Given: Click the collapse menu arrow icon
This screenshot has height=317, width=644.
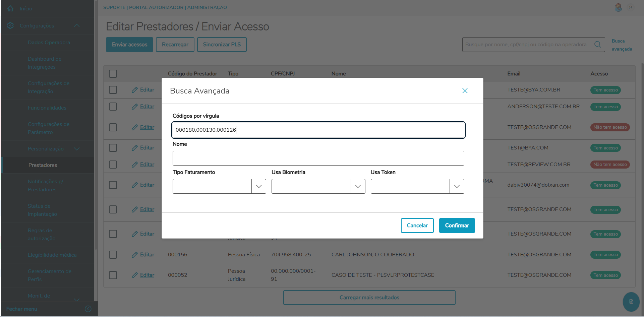Looking at the screenshot, I should point(88,309).
